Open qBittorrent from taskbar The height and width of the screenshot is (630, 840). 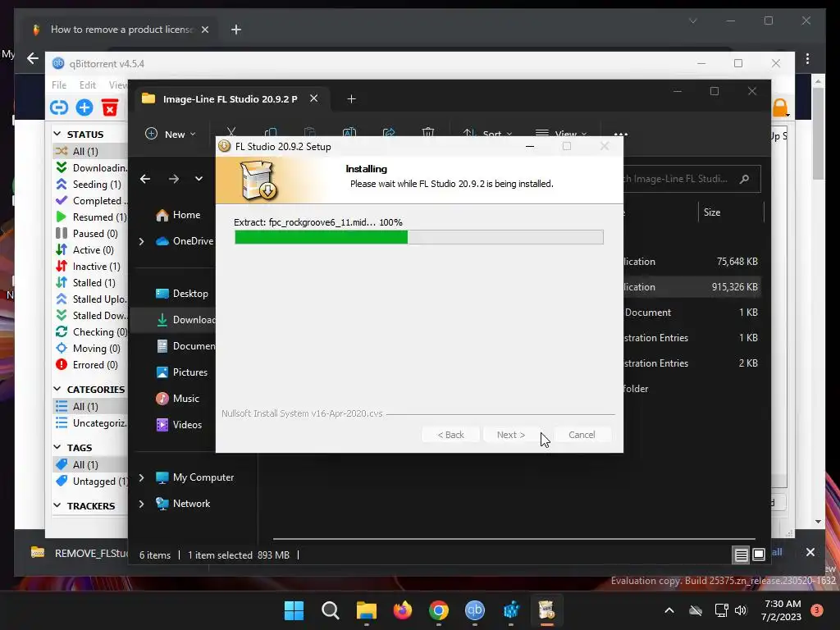pos(475,610)
